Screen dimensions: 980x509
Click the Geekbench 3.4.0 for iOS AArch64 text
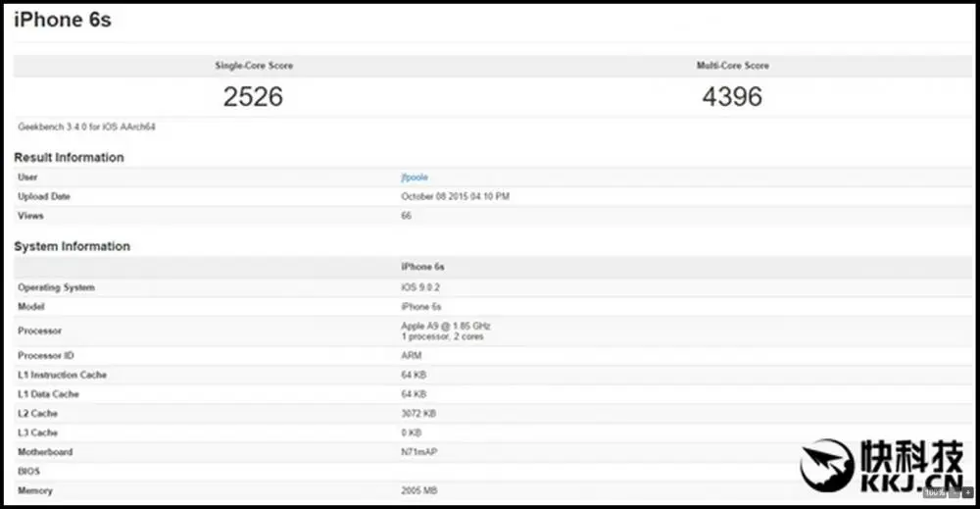tap(86, 127)
